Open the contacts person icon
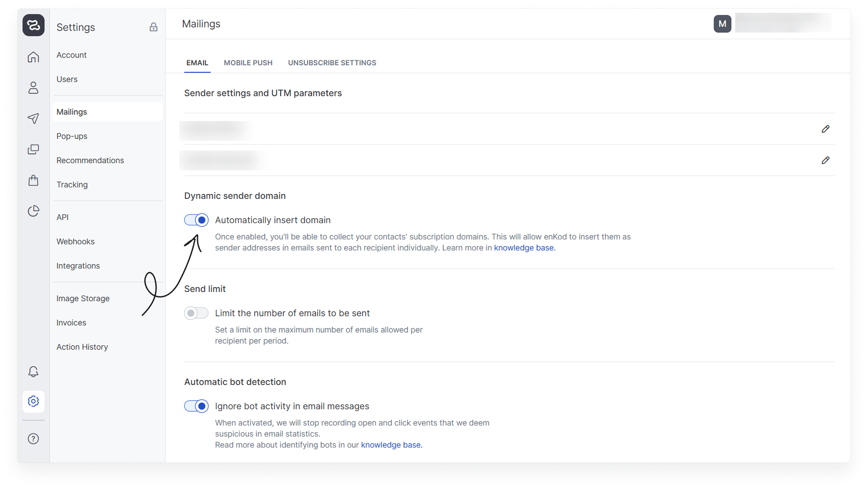The image size is (868, 489). click(33, 88)
